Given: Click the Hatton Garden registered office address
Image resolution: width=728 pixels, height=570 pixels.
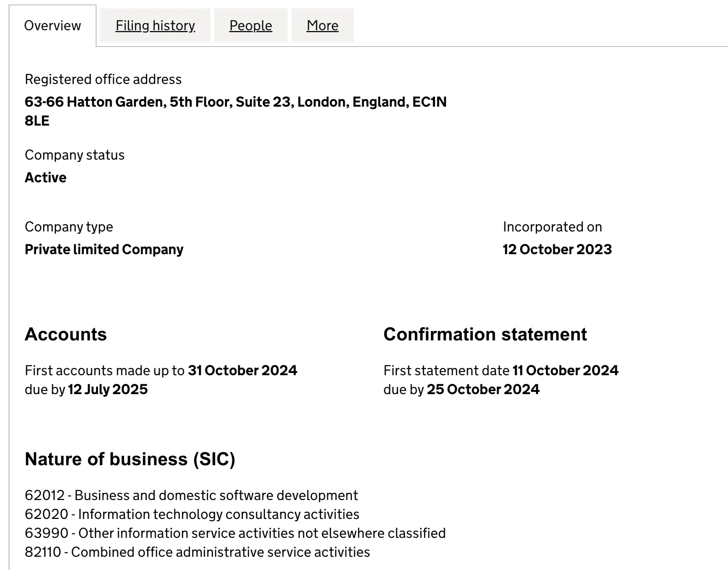Looking at the screenshot, I should (235, 102).
